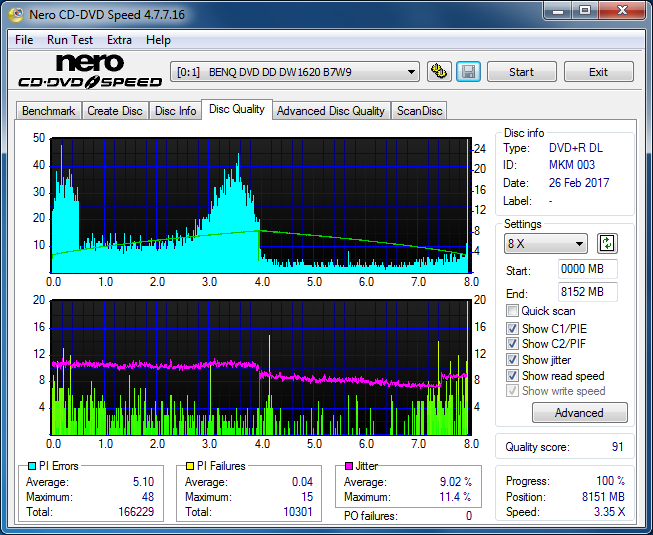Maximize the Nero window
This screenshot has height=535, width=653.
(585, 11)
